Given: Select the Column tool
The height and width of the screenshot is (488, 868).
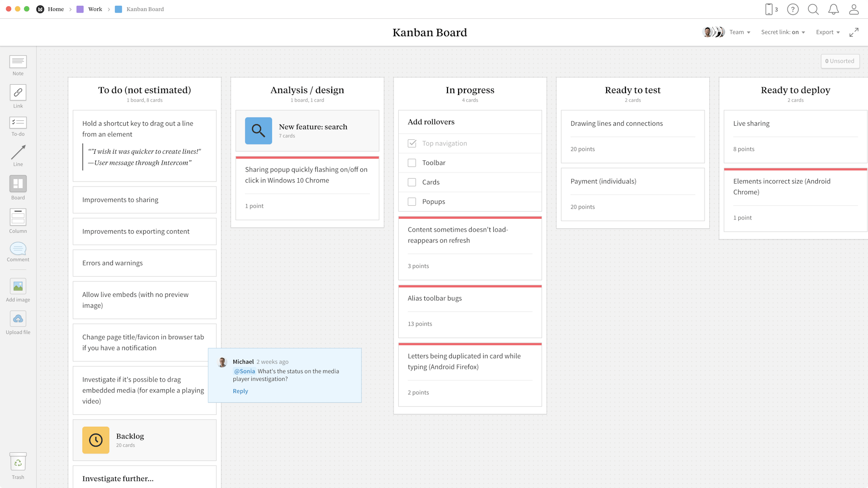Looking at the screenshot, I should click(x=18, y=218).
